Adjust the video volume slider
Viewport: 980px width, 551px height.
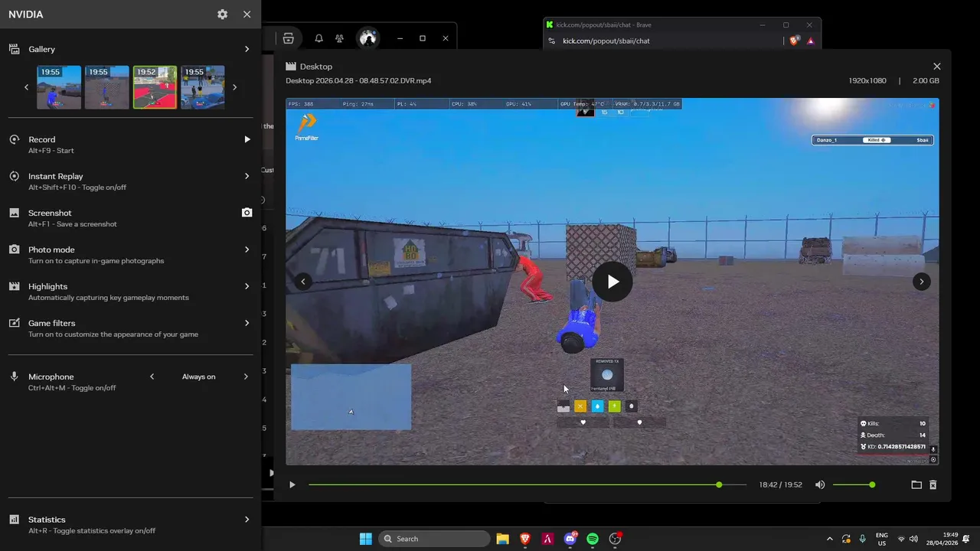click(853, 484)
